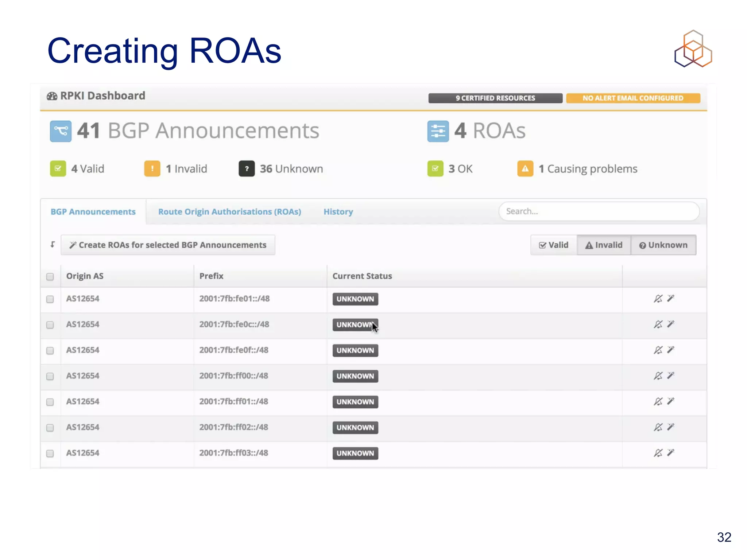Screen dimensions: 747x560
Task: Click the No Alert Email Configured badge
Action: tap(633, 98)
